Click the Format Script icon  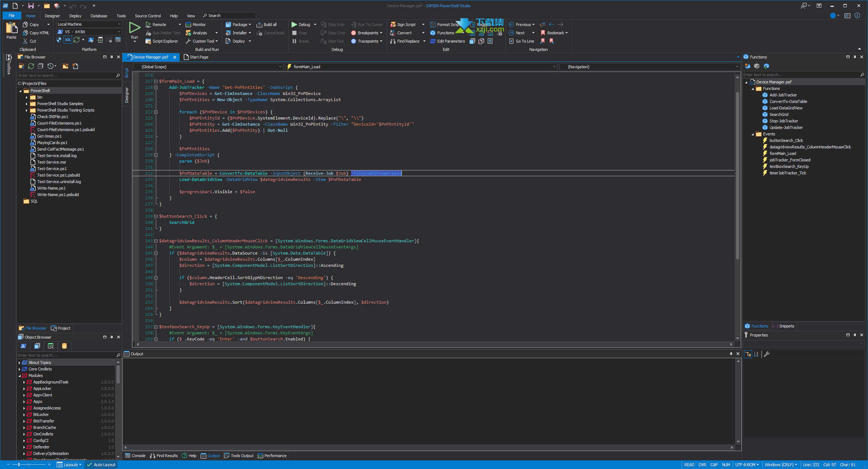[433, 25]
